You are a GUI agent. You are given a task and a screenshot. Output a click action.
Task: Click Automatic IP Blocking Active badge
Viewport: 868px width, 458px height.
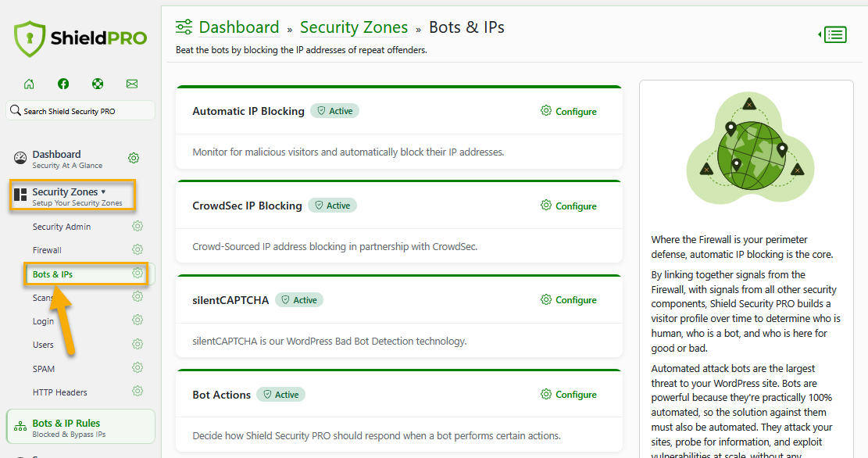click(x=335, y=111)
